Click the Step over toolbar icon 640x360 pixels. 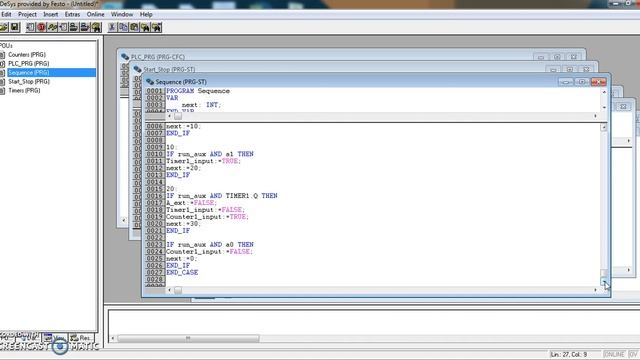(52, 27)
